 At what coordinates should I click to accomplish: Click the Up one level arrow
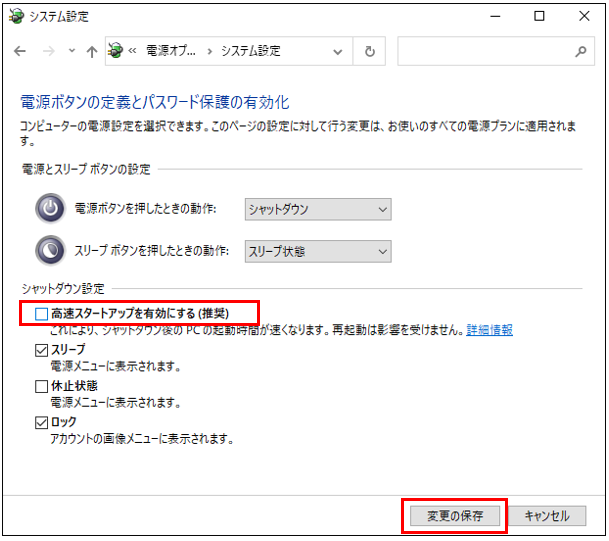[91, 51]
